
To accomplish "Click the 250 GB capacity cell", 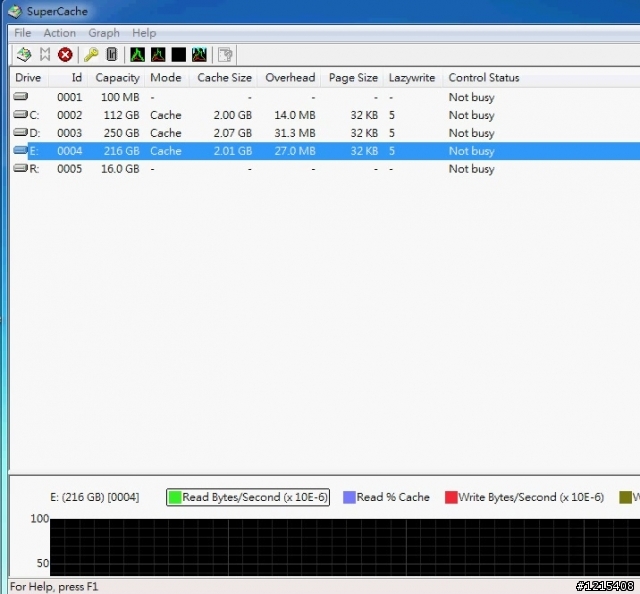I will pos(121,133).
